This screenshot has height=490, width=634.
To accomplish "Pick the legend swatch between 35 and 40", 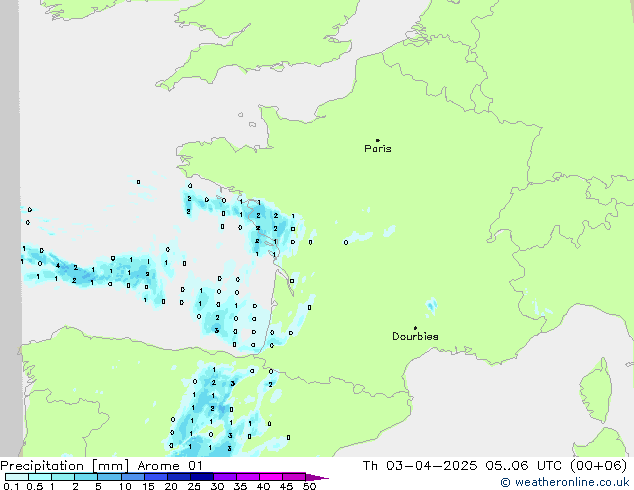I will pos(248,477).
